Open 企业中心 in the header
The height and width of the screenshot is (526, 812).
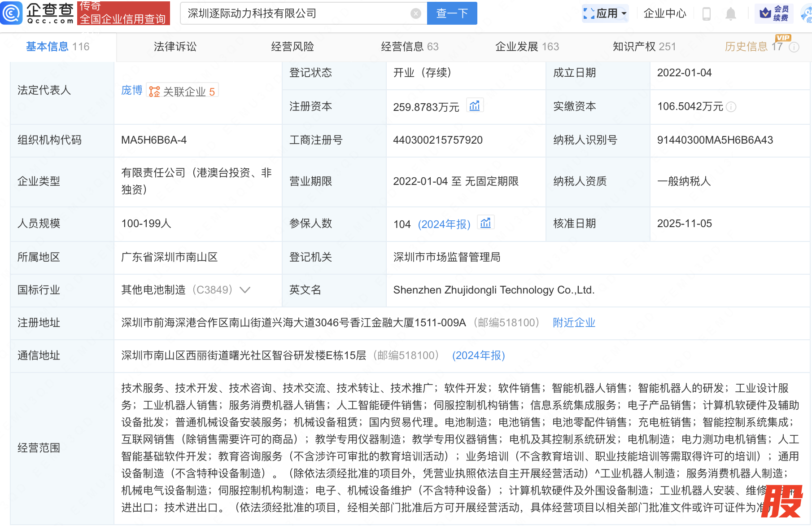664,13
